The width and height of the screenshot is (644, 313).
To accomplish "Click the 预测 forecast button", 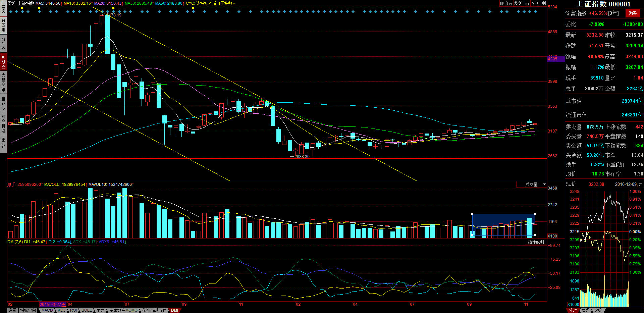I will click(x=535, y=3).
